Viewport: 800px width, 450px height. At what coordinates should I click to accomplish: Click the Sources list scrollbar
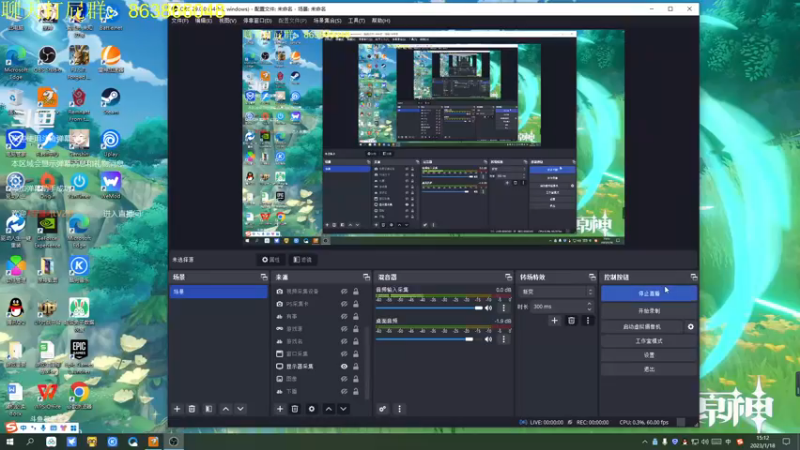367,362
